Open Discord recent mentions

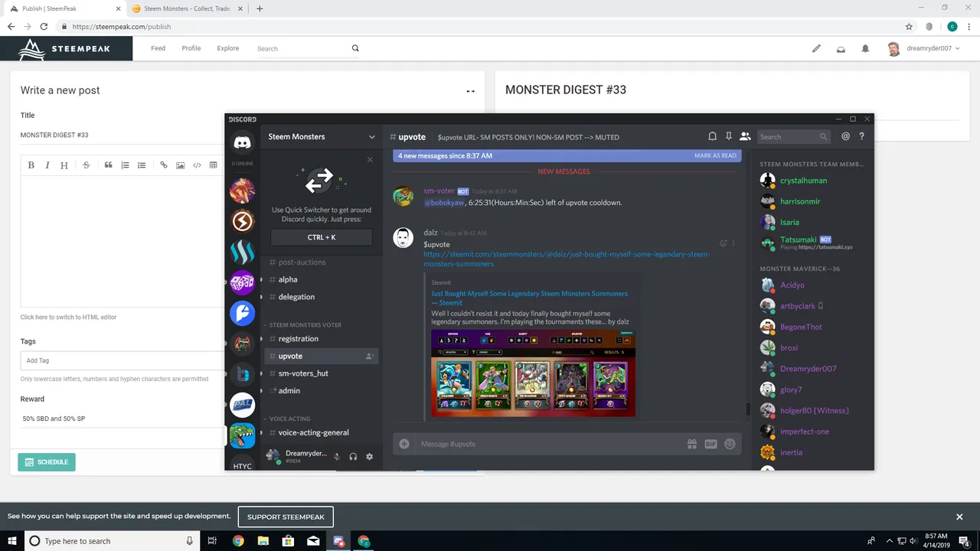click(845, 136)
